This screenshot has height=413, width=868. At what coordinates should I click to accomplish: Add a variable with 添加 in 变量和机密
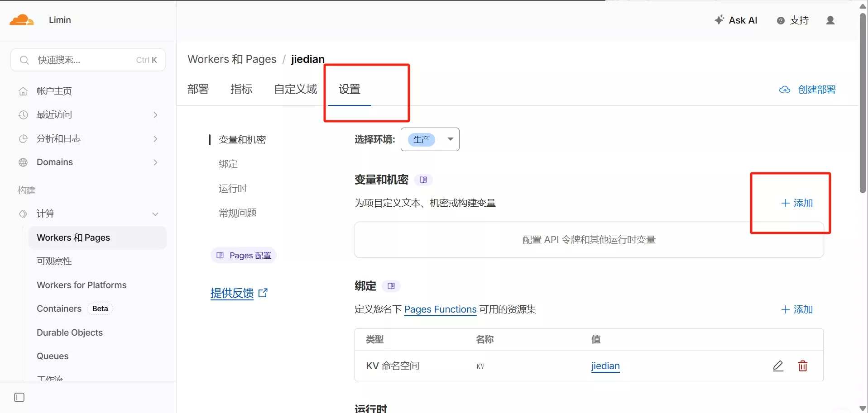pos(797,203)
